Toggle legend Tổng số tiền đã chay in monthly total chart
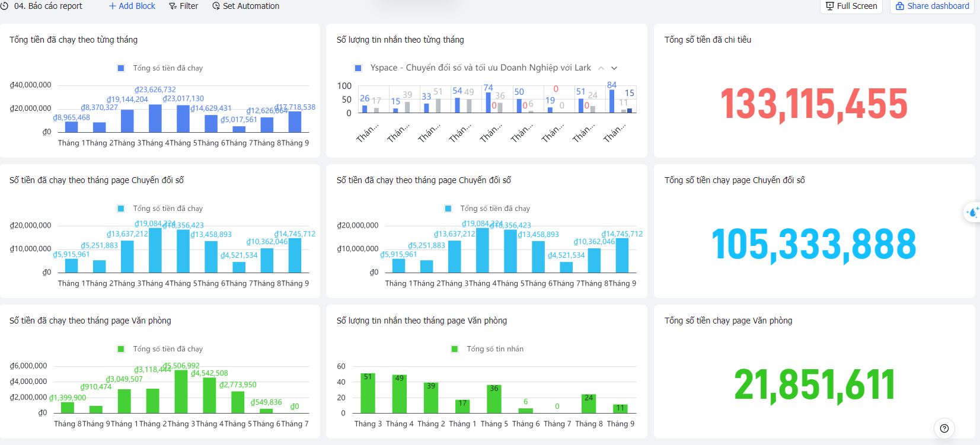This screenshot has width=980, height=445. pyautogui.click(x=160, y=68)
